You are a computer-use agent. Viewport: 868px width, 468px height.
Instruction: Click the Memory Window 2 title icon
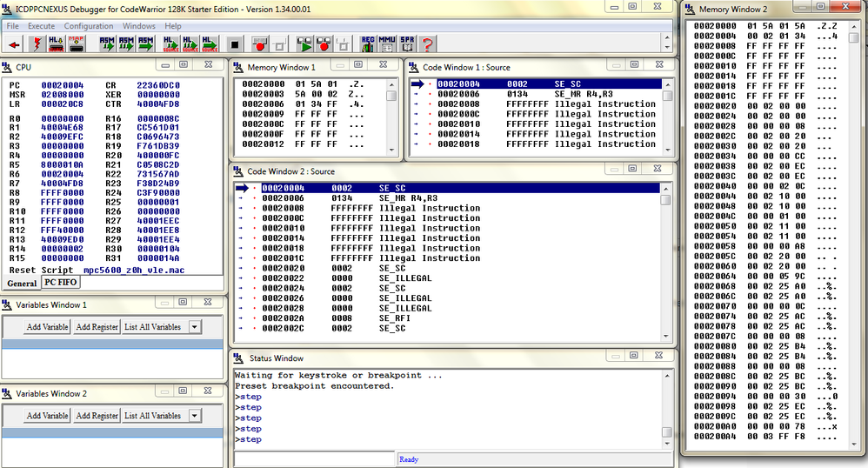(691, 10)
